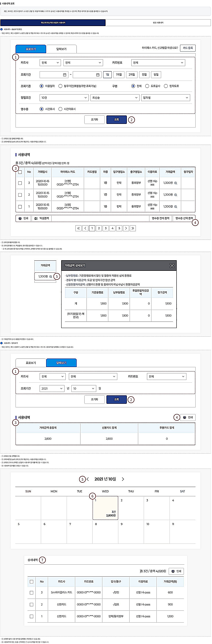212x644 pixels.
Task: Print calendar view summary with 인쇄 button
Action: click(188, 417)
